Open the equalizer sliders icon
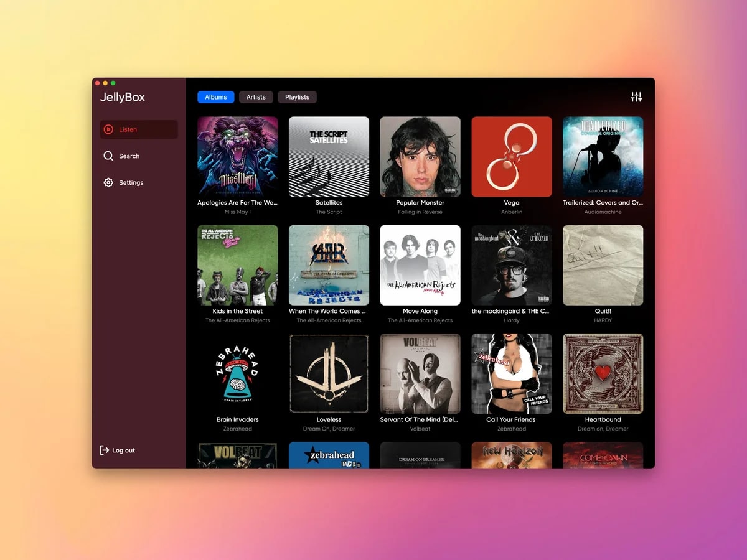 click(x=636, y=97)
